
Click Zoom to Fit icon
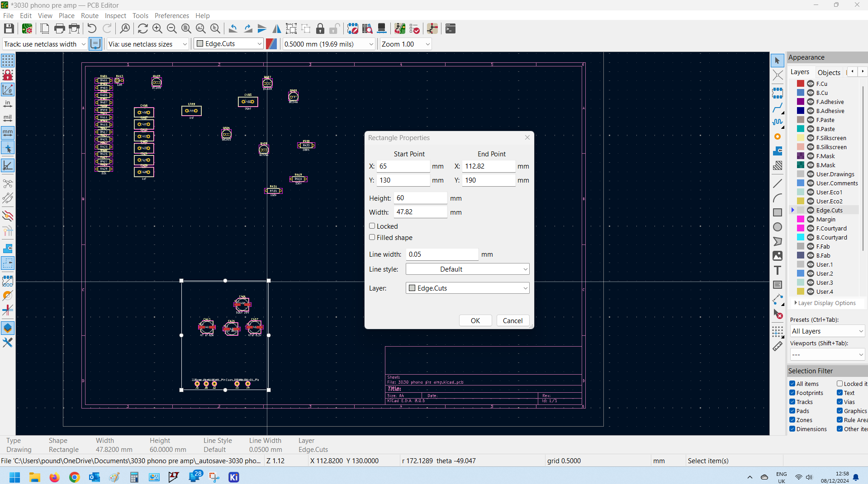click(x=186, y=29)
